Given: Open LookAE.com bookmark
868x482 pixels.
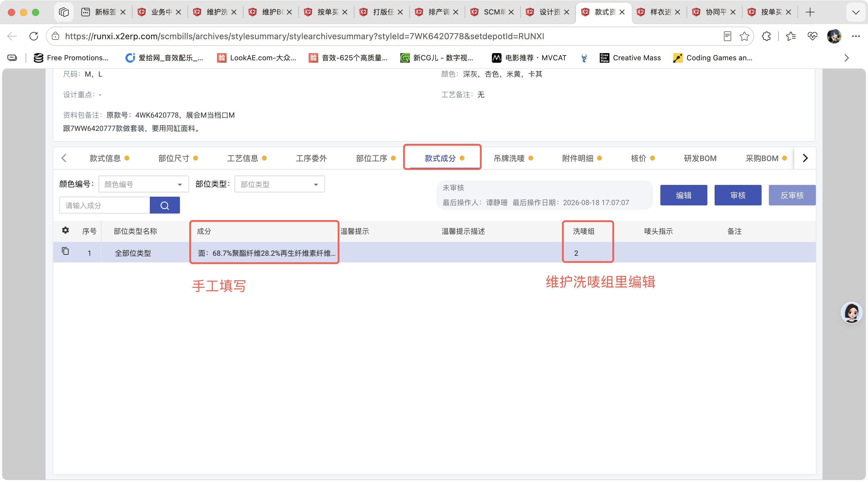Looking at the screenshot, I should coord(256,58).
